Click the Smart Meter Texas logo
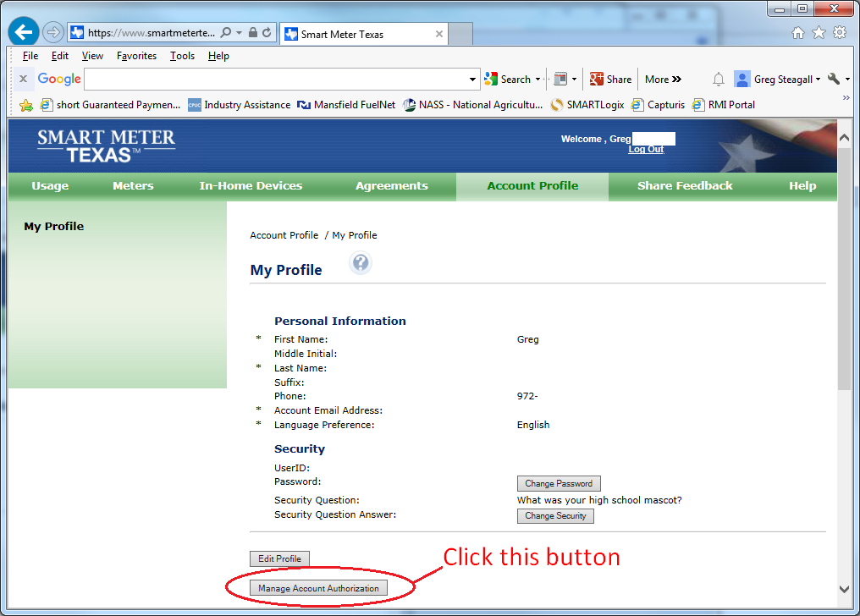The image size is (860, 616). [106, 146]
